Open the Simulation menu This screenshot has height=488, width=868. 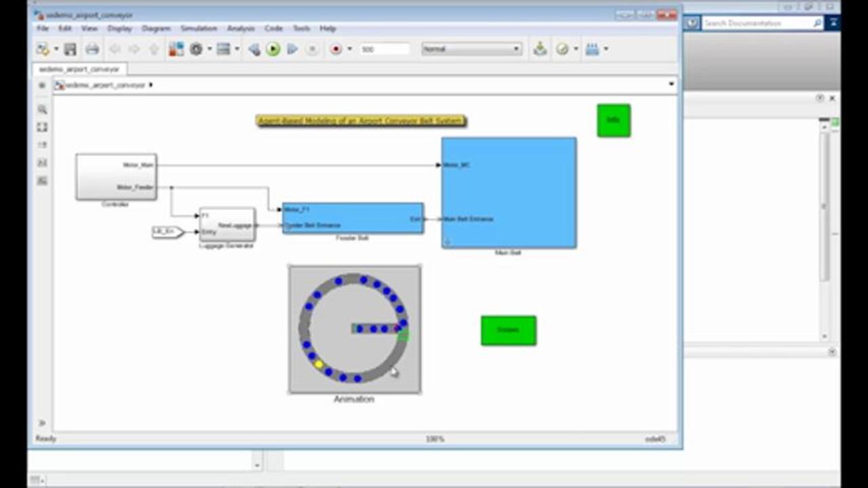click(x=198, y=28)
